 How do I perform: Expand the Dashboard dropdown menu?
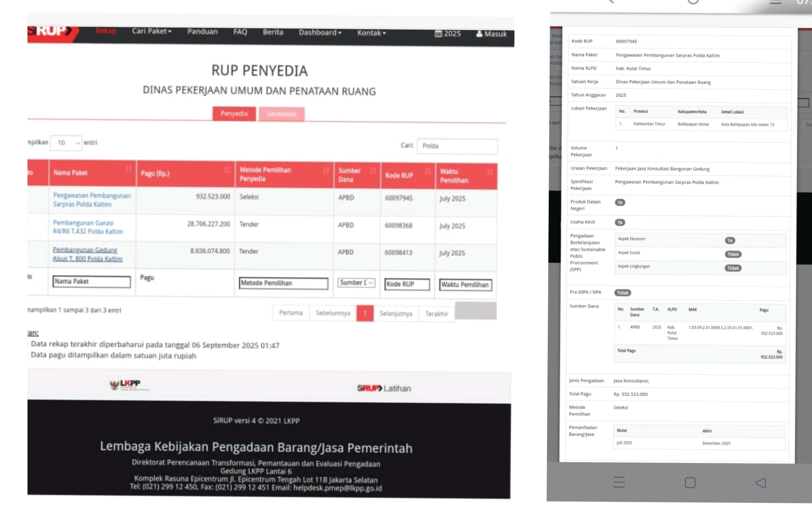point(320,33)
